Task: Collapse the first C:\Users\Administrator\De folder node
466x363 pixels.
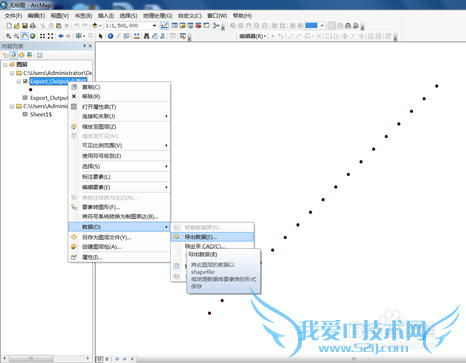Action: click(x=12, y=73)
